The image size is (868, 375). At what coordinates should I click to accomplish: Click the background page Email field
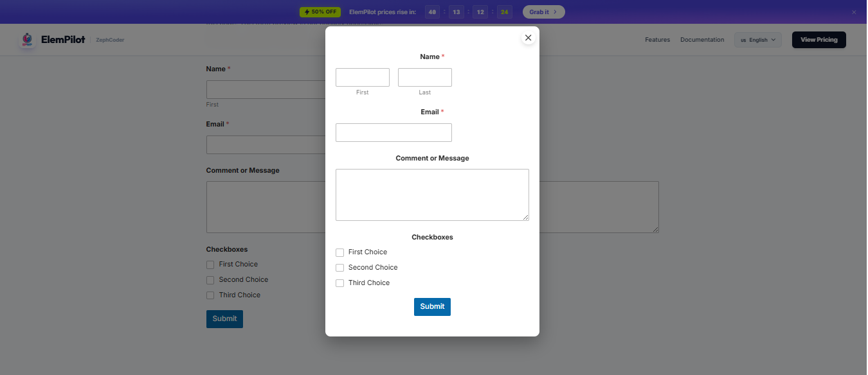point(266,144)
